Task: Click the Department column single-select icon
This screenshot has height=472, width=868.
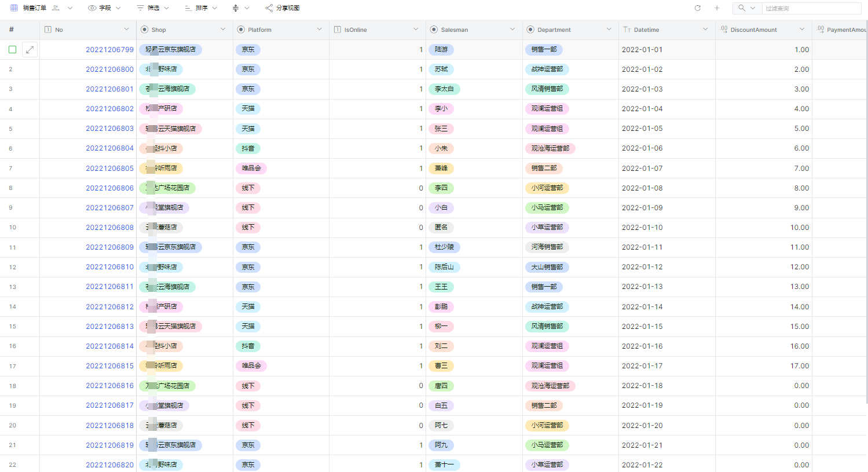Action: (x=530, y=30)
